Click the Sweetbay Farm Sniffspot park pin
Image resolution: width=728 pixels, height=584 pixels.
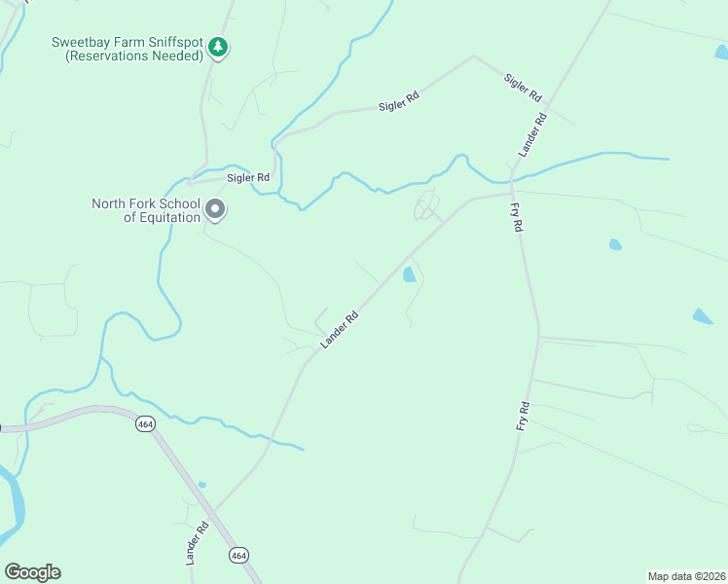(218, 48)
